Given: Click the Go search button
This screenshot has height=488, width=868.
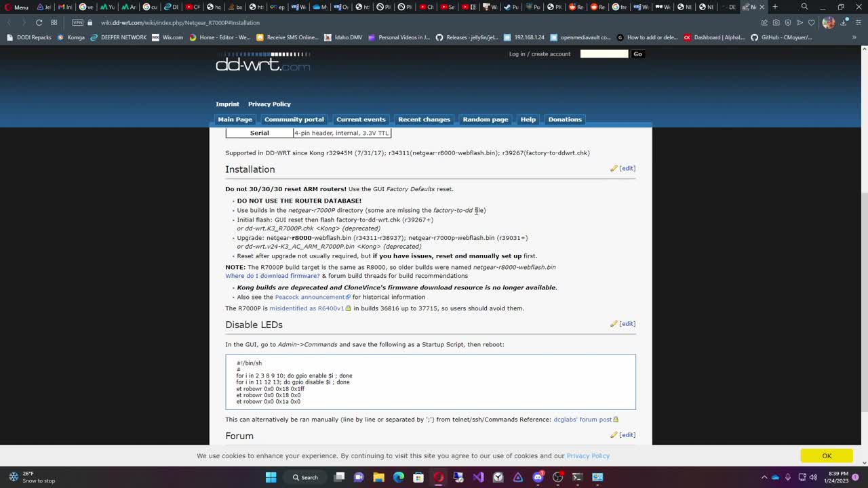Looking at the screenshot, I should coord(637,54).
